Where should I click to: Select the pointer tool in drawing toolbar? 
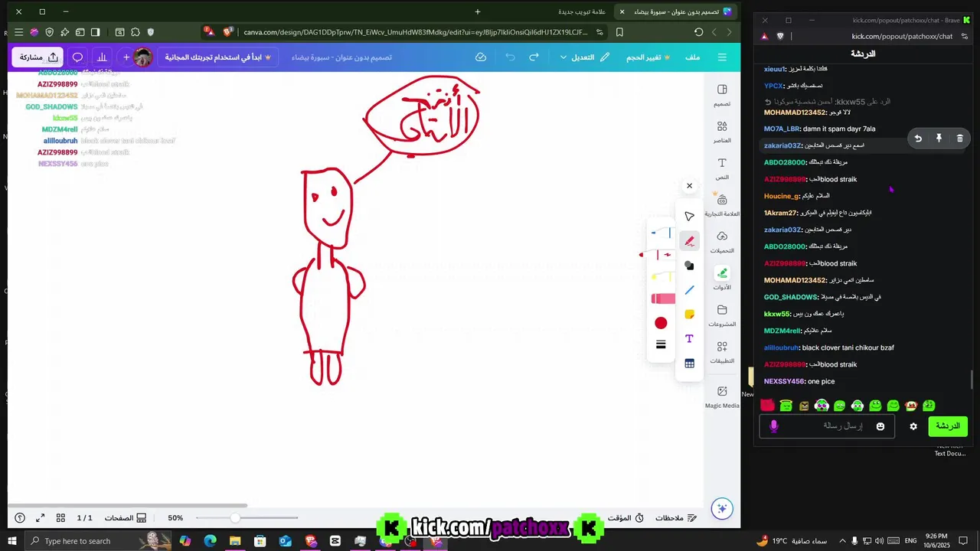[x=689, y=217]
